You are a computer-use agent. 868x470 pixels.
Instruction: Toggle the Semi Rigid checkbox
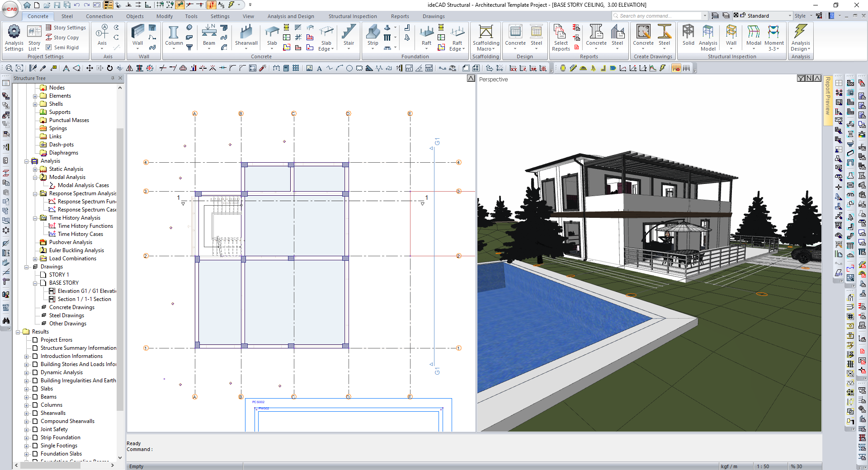pyautogui.click(x=49, y=47)
